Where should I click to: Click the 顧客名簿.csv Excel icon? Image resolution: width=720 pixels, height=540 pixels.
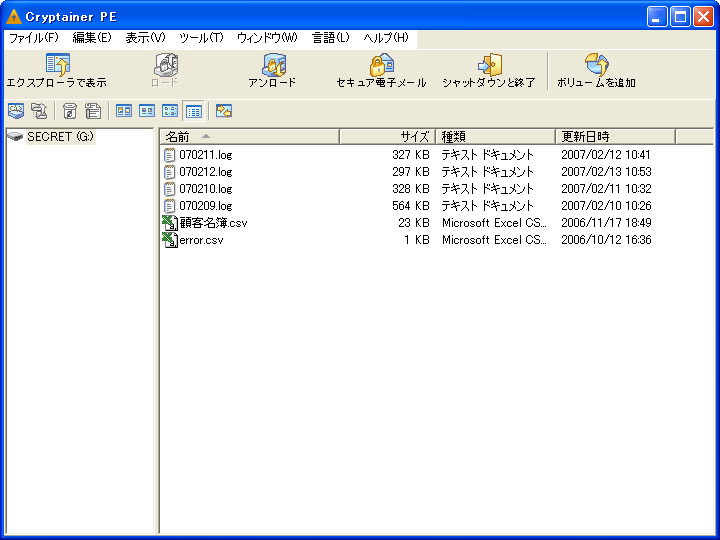(170, 223)
